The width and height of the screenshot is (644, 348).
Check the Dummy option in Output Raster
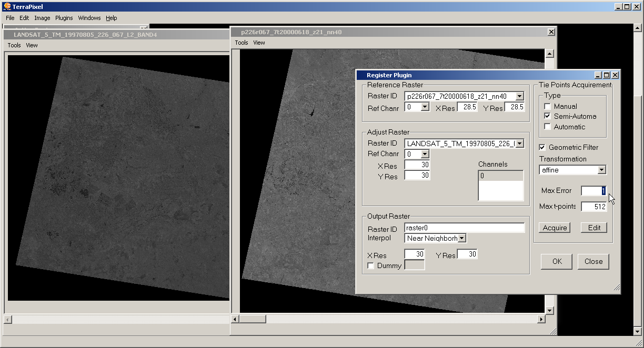[371, 266]
